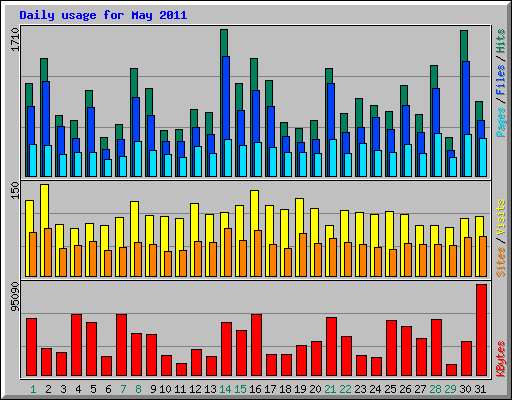Click day label "14" on the x-axis
The height and width of the screenshot is (400, 512).
coord(225,389)
